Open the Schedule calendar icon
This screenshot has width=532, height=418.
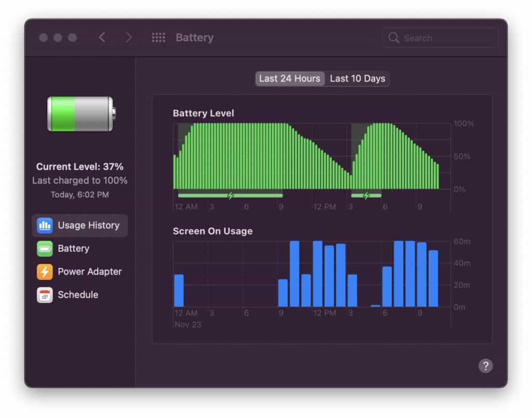[x=45, y=295]
